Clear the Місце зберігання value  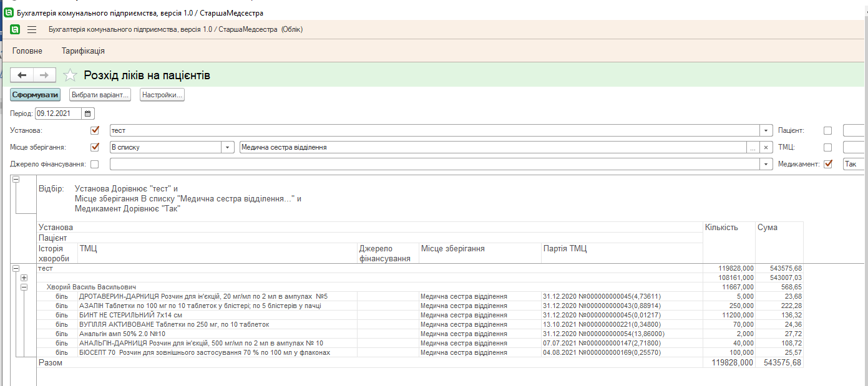pyautogui.click(x=766, y=148)
